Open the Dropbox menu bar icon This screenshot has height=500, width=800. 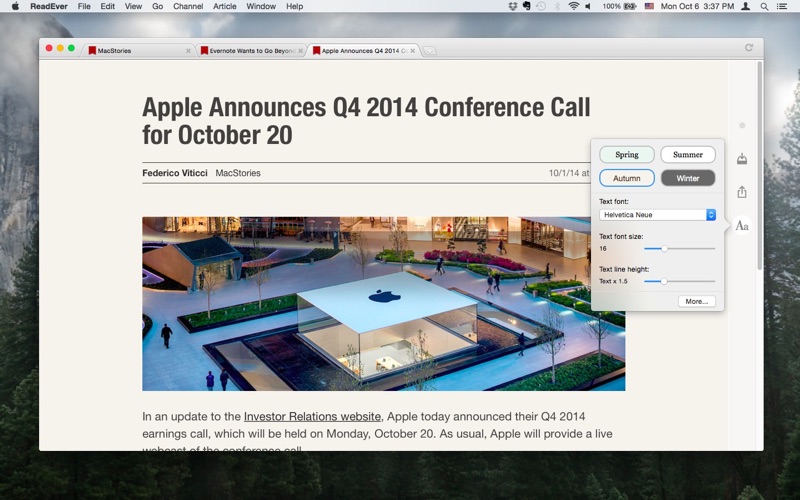[512, 6]
